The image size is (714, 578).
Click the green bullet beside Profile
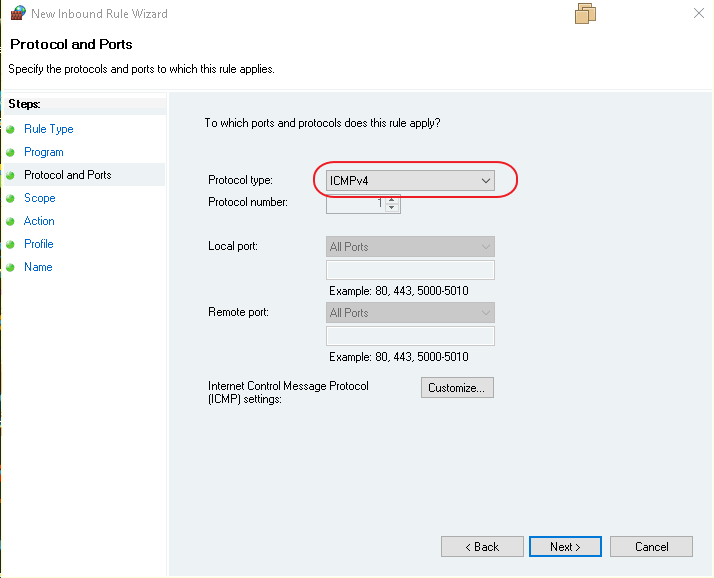click(11, 245)
